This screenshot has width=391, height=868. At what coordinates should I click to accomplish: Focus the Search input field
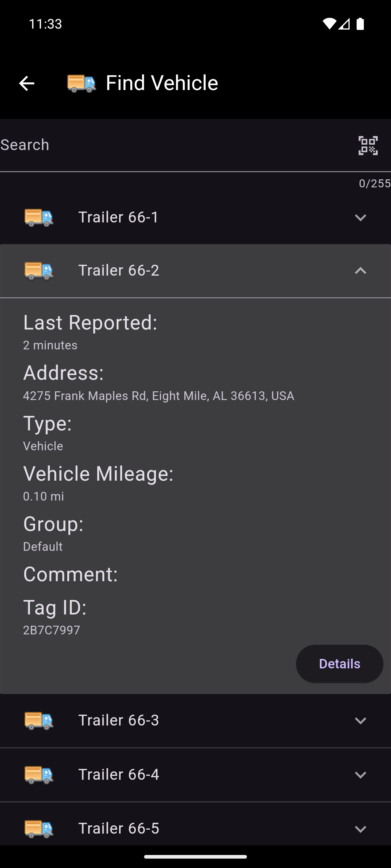pos(174,145)
